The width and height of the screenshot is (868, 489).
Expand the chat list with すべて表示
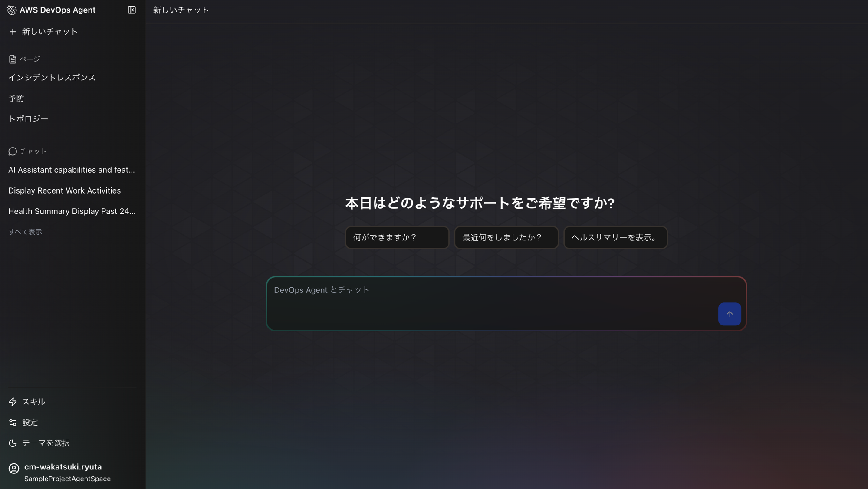point(25,232)
